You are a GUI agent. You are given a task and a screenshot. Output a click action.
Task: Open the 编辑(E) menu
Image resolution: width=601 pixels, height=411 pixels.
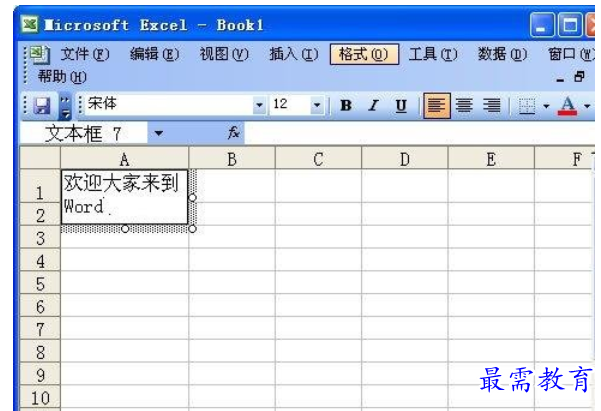click(x=154, y=54)
